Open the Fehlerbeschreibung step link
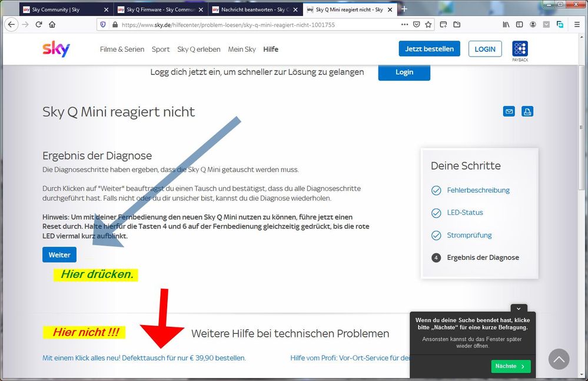The image size is (588, 381). 478,190
